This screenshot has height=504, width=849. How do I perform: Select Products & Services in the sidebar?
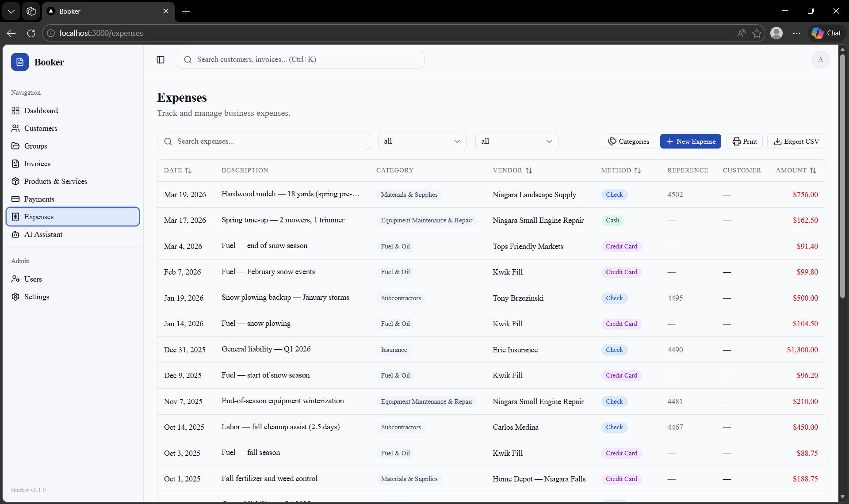click(56, 181)
